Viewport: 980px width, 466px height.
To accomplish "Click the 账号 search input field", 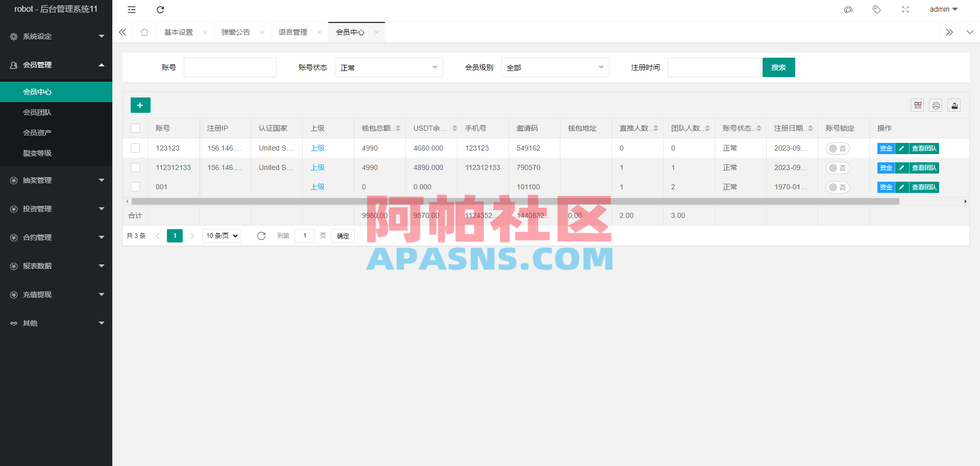I will pos(230,67).
